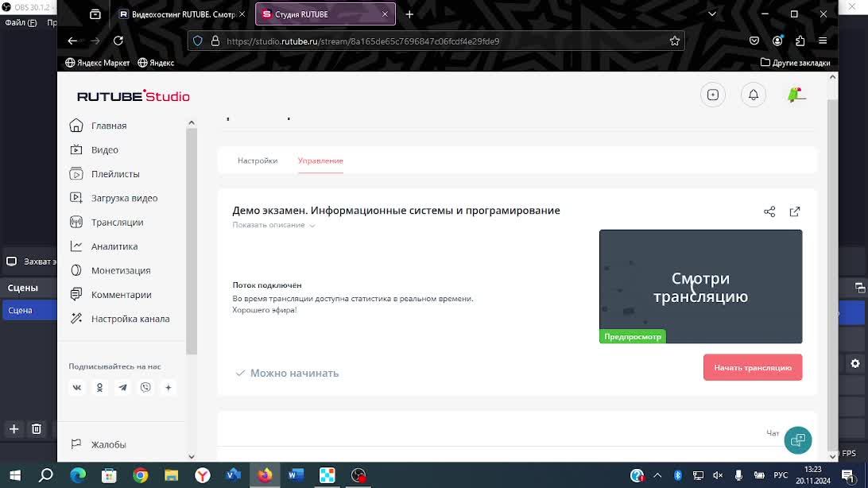Screen dimensions: 868x488
Task: Share the stream via share icon
Action: pos(769,212)
